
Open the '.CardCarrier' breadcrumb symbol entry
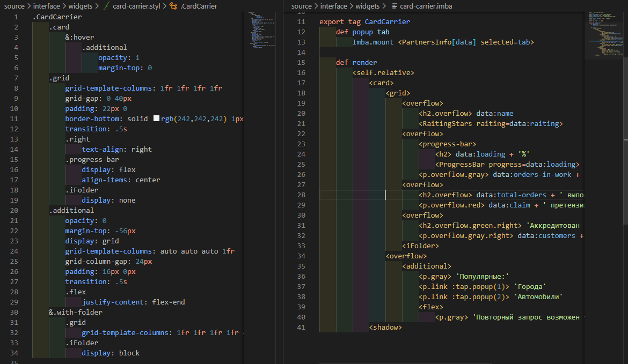tap(199, 6)
